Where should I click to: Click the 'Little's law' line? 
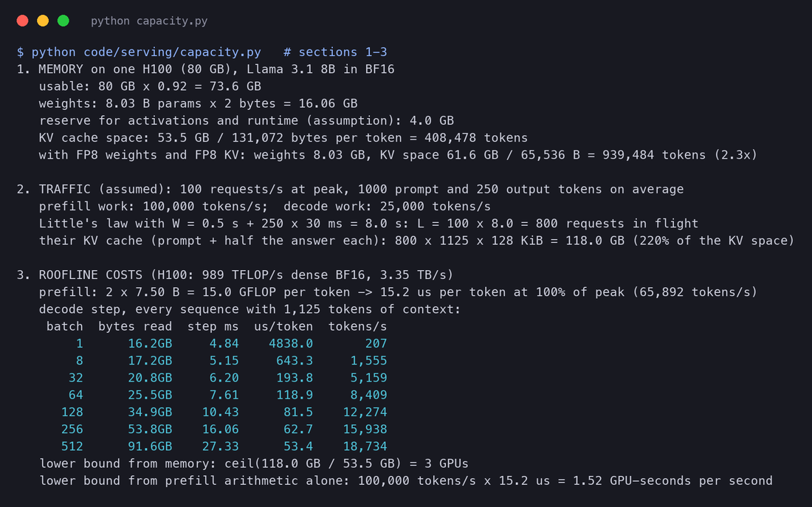(x=368, y=224)
